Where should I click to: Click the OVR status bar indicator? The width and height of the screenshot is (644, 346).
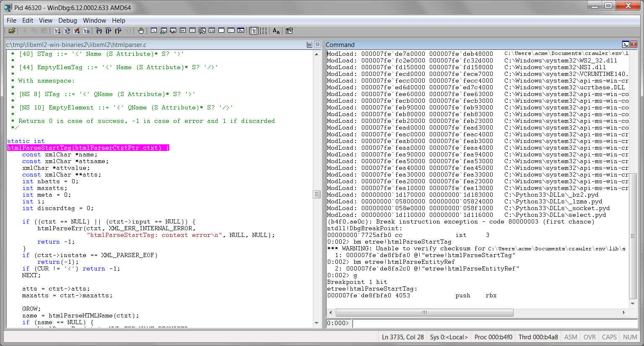click(x=589, y=337)
